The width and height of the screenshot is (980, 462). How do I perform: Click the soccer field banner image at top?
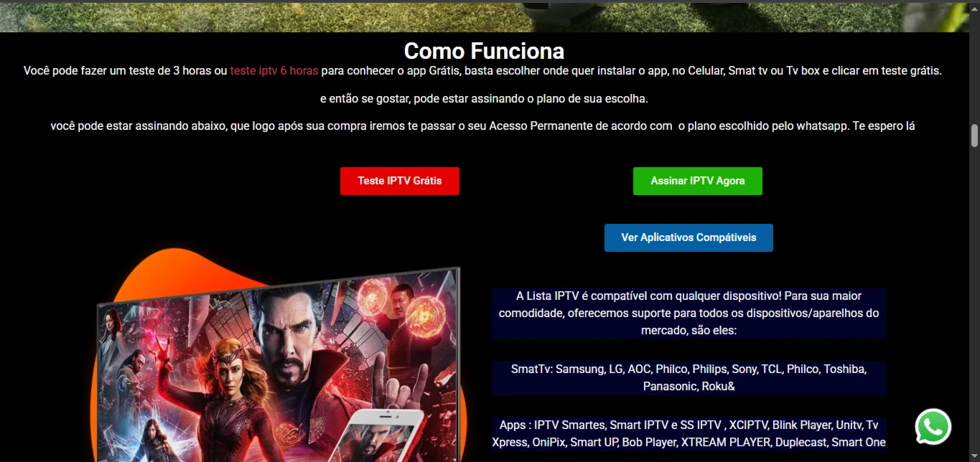click(x=485, y=16)
